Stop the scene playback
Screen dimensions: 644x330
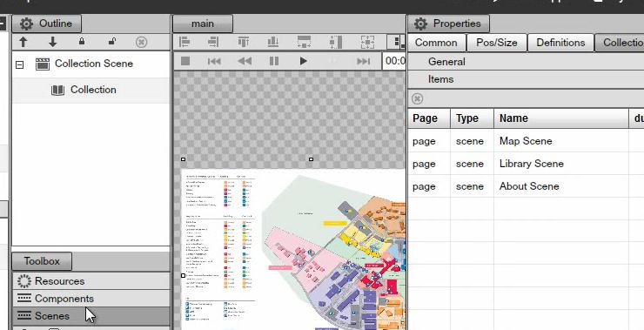[x=185, y=61]
